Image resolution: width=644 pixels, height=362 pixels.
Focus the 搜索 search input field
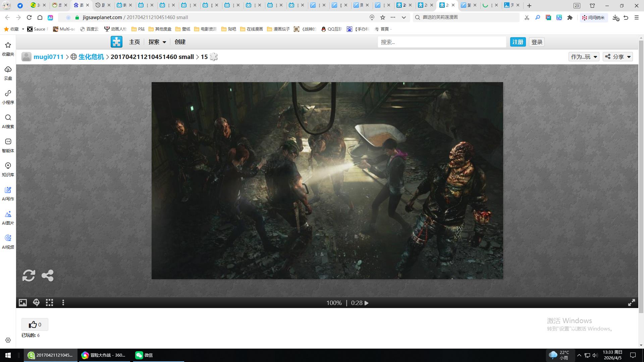(x=441, y=42)
